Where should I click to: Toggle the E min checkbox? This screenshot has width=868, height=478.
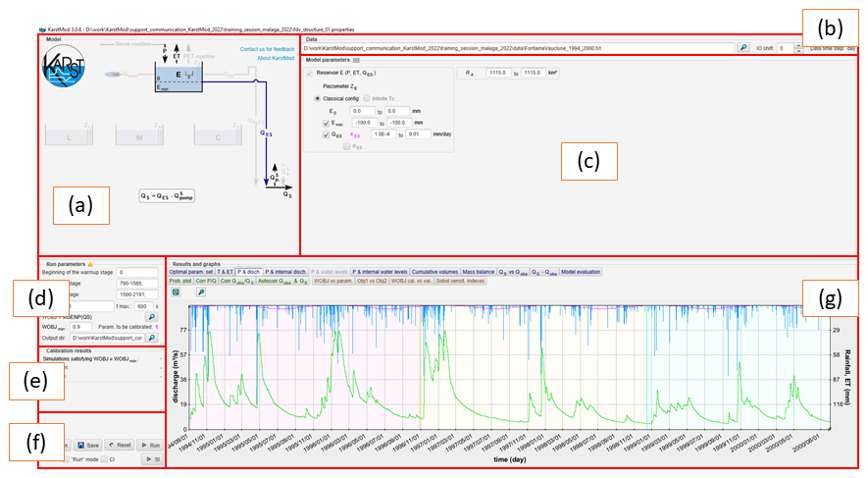(326, 123)
